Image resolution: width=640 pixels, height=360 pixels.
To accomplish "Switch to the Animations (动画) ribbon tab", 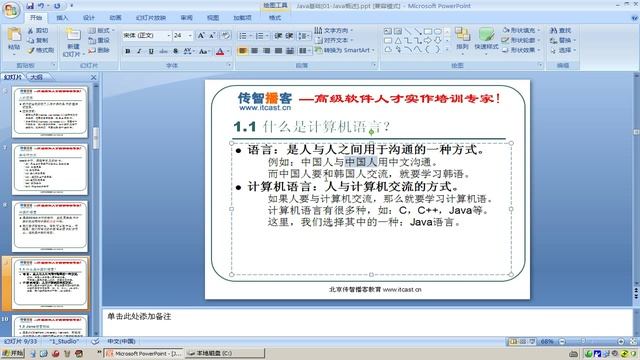I will click(x=116, y=18).
